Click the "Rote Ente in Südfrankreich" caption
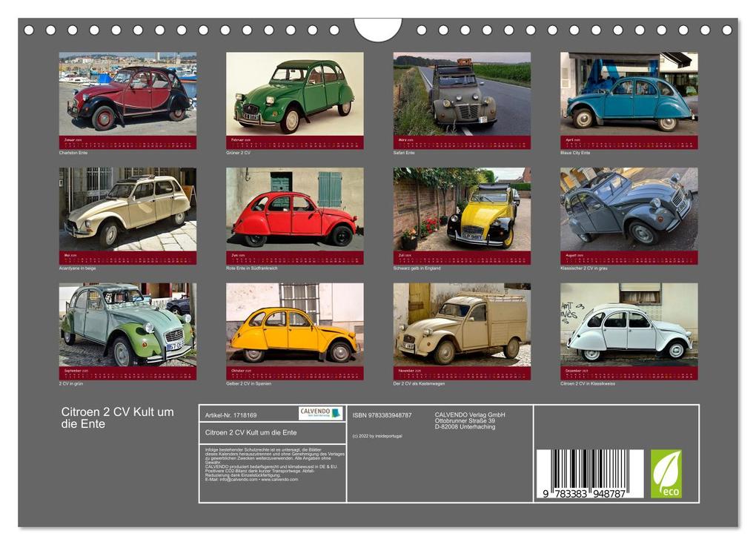Viewport: 756px width, 545px height. click(252, 268)
